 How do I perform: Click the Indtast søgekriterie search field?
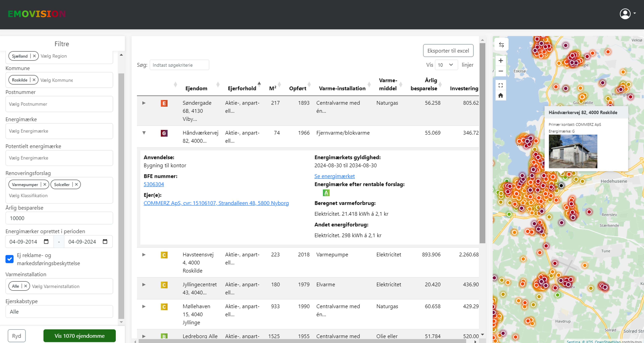(179, 65)
